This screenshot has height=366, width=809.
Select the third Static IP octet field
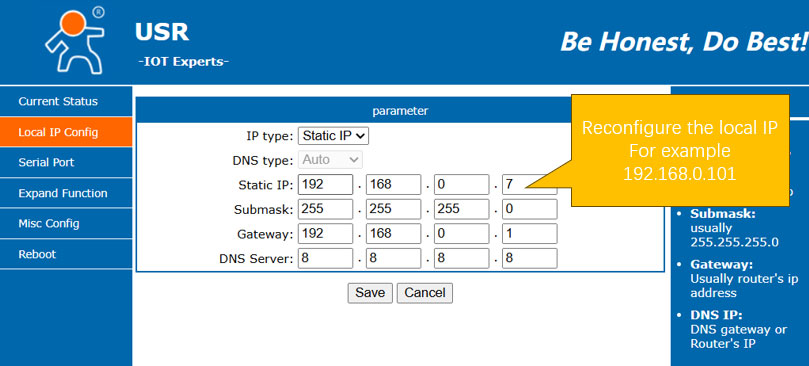[x=462, y=184]
